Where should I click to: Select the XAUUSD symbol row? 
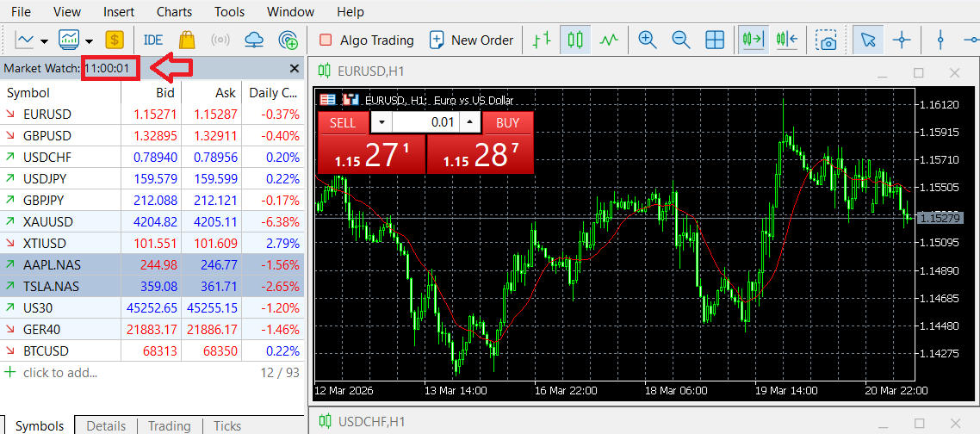152,221
